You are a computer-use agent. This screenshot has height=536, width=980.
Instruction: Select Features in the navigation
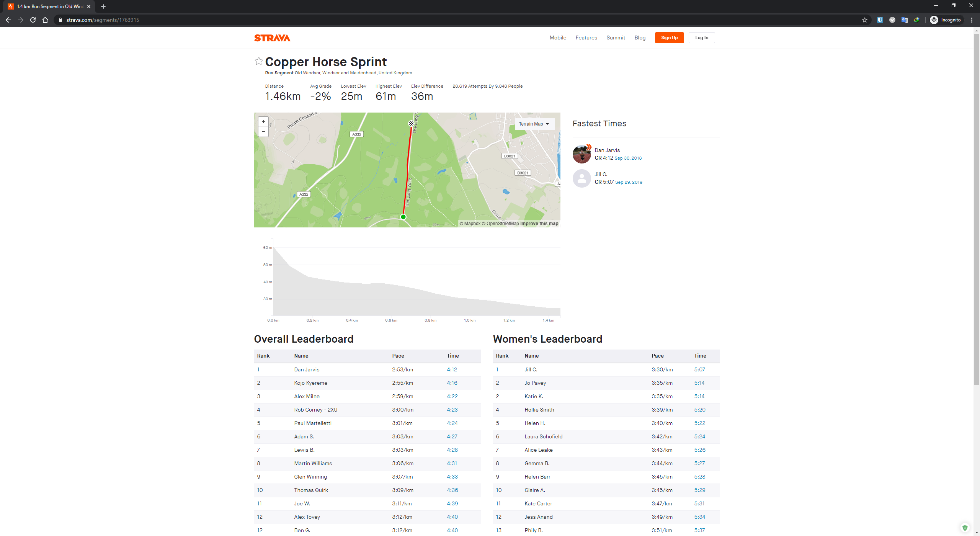586,38
